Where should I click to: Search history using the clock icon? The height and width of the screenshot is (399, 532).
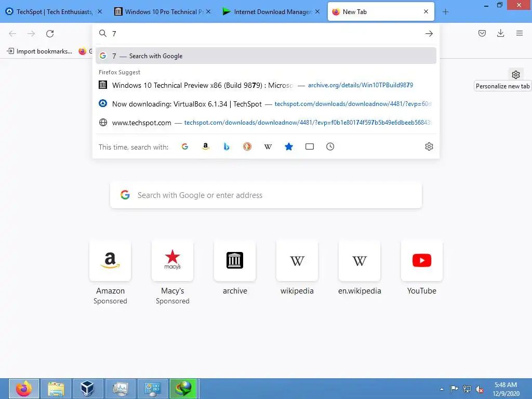click(330, 147)
